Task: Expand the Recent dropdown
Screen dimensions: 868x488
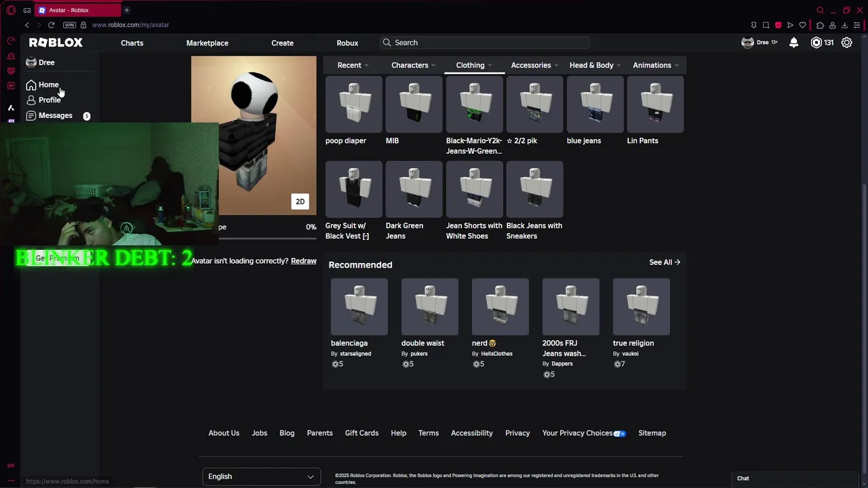Action: click(x=353, y=65)
